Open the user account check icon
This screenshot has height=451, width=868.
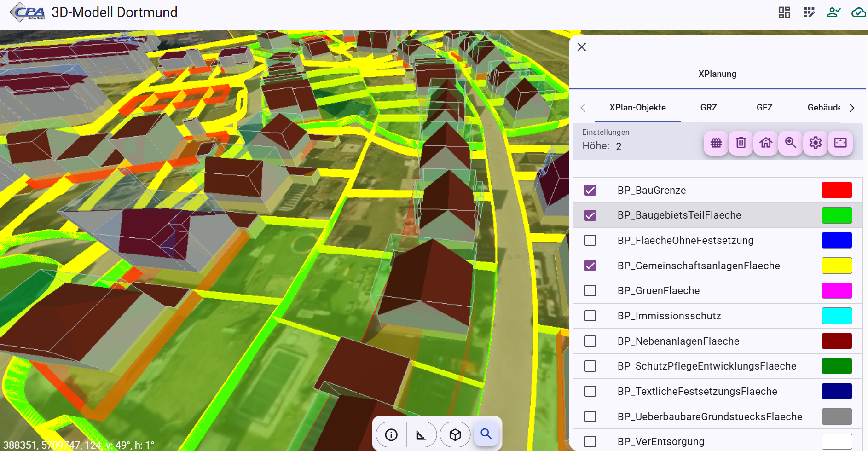pyautogui.click(x=834, y=12)
